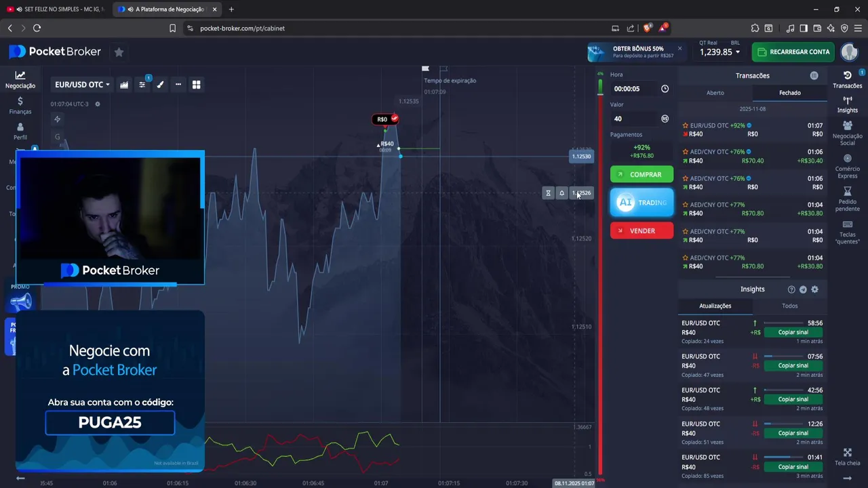Select the Todos insights tab
868x488 pixels.
click(x=790, y=306)
